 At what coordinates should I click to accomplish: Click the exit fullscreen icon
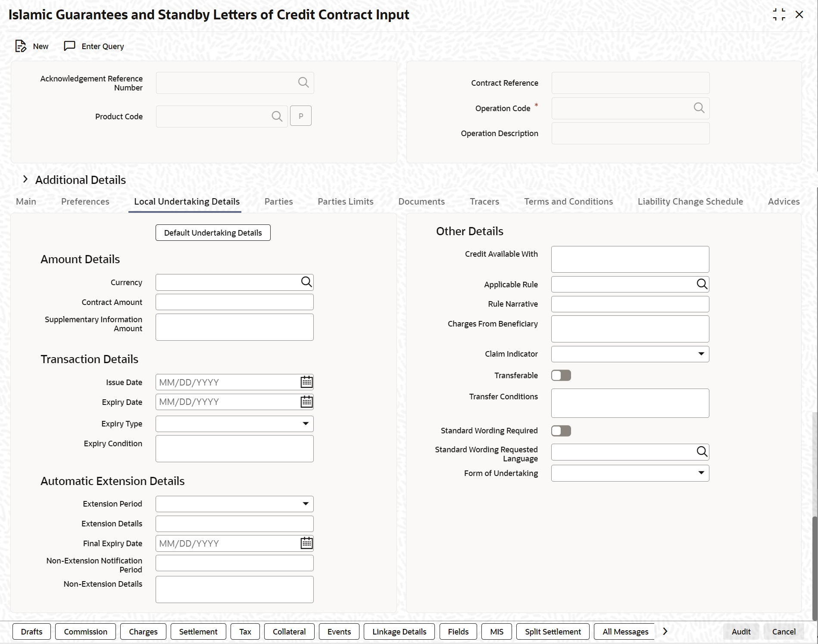(x=779, y=15)
